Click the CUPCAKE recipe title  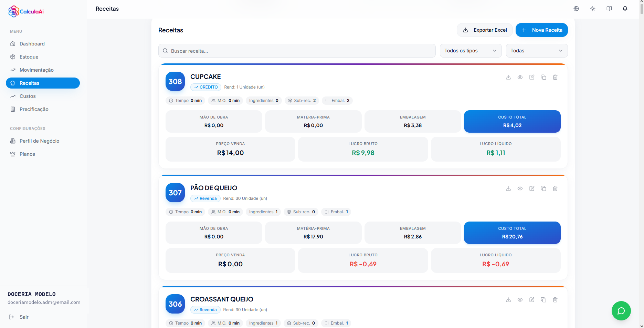205,76
